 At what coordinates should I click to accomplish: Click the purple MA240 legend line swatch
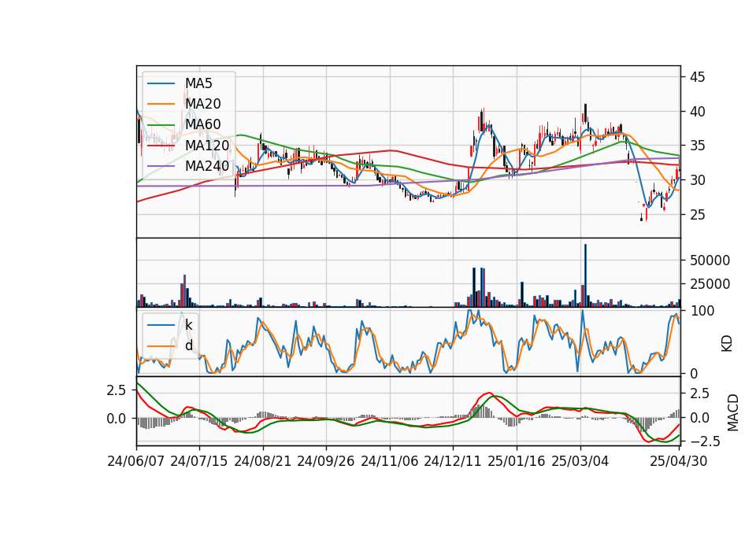161,167
